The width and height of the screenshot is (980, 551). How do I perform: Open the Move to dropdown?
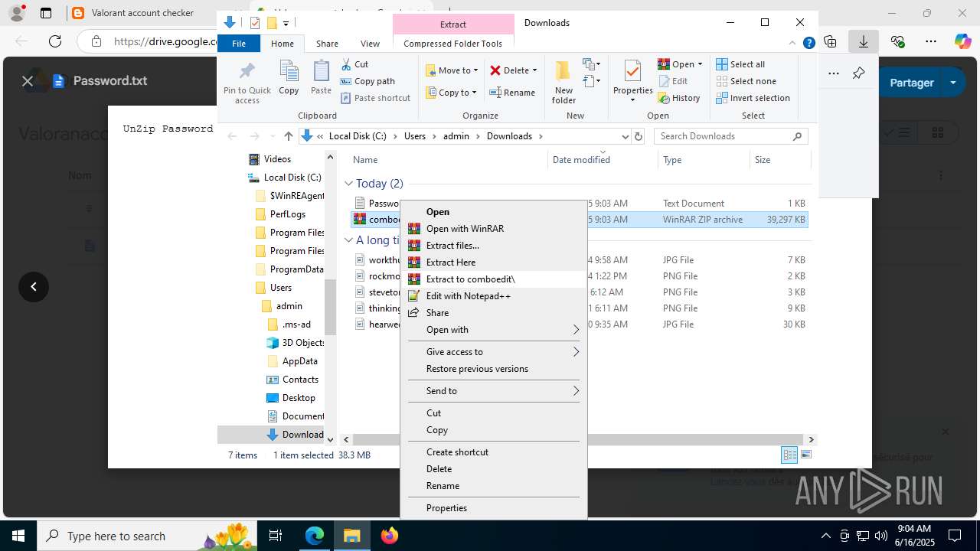coord(452,70)
